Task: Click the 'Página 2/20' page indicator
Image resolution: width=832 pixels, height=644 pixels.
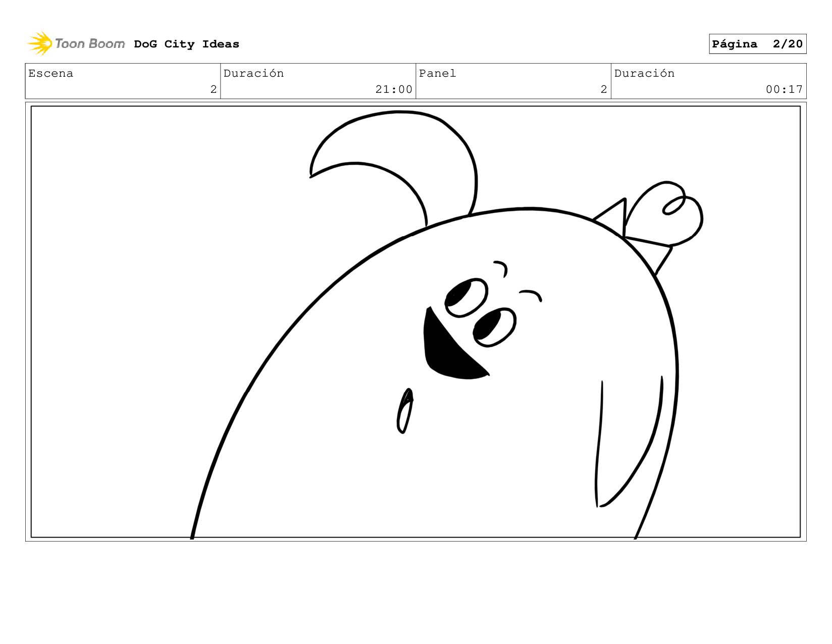Action: 757,44
